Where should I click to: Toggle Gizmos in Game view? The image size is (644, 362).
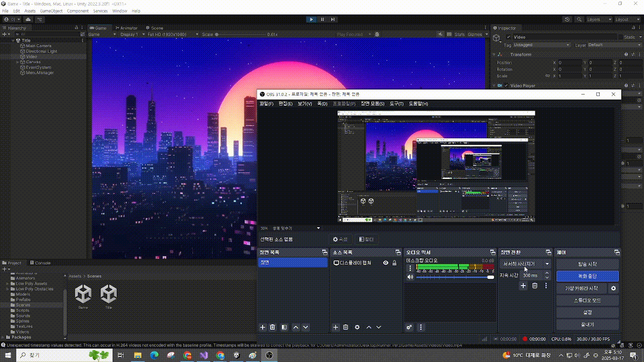point(474,34)
